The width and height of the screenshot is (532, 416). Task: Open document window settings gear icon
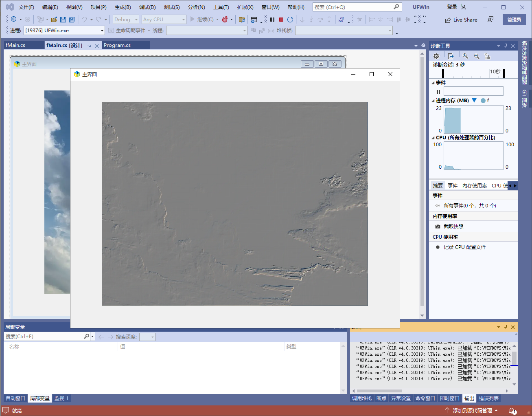(423, 46)
